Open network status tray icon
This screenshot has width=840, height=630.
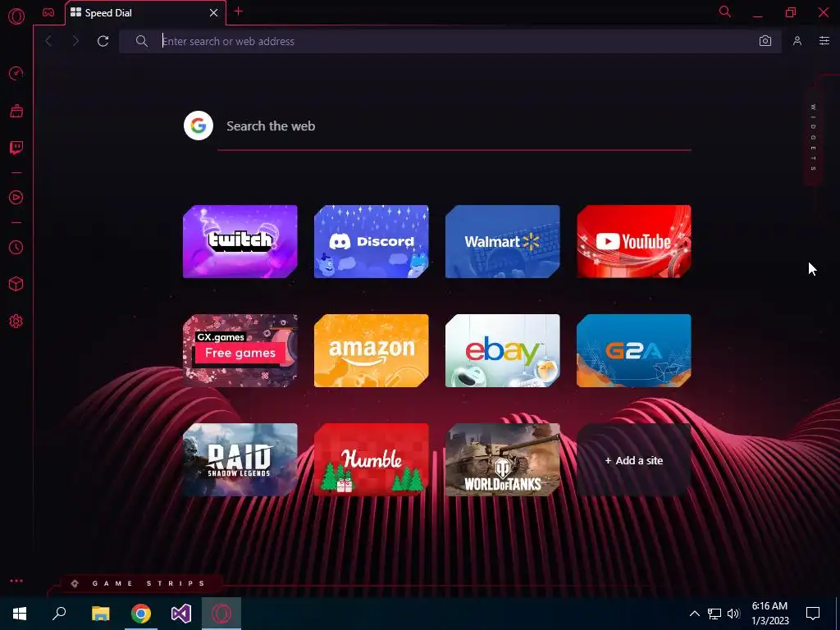[714, 614]
